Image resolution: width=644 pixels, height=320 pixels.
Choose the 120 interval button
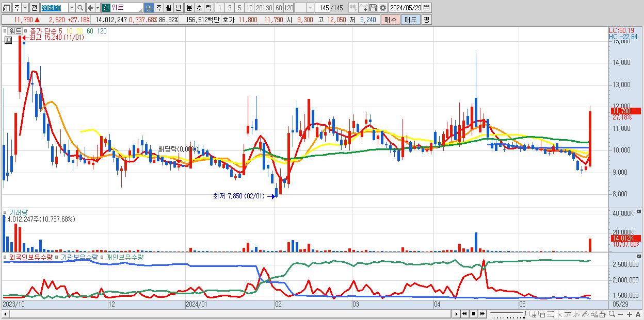(x=288, y=8)
